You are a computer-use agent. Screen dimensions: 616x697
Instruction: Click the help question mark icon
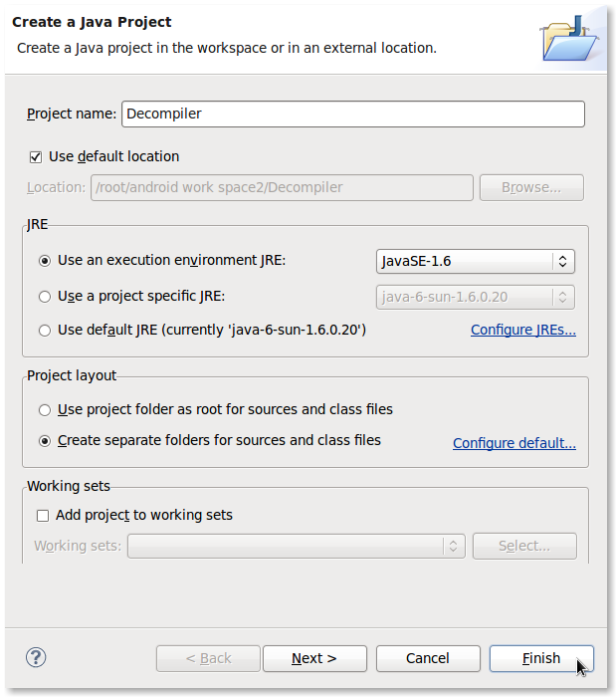pyautogui.click(x=36, y=657)
